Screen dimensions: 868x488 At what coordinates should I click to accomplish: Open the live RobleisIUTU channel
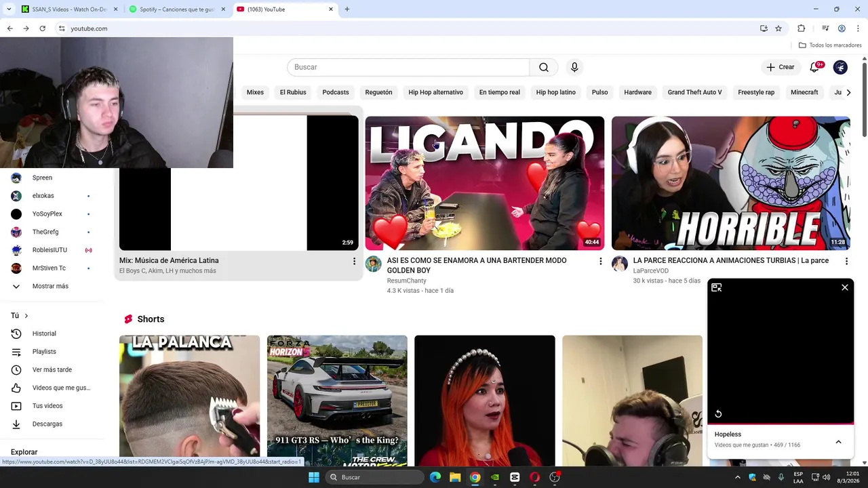pyautogui.click(x=50, y=250)
